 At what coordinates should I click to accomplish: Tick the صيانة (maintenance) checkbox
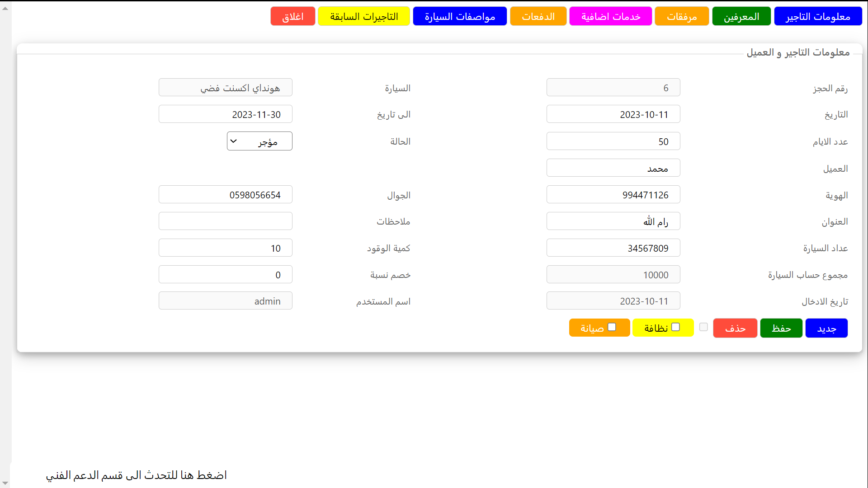coord(612,327)
